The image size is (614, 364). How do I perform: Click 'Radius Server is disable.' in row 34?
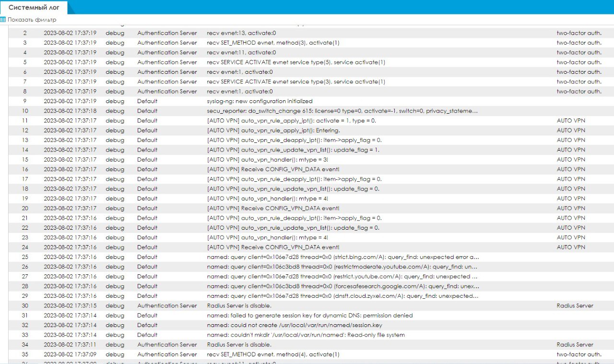pyautogui.click(x=239, y=345)
